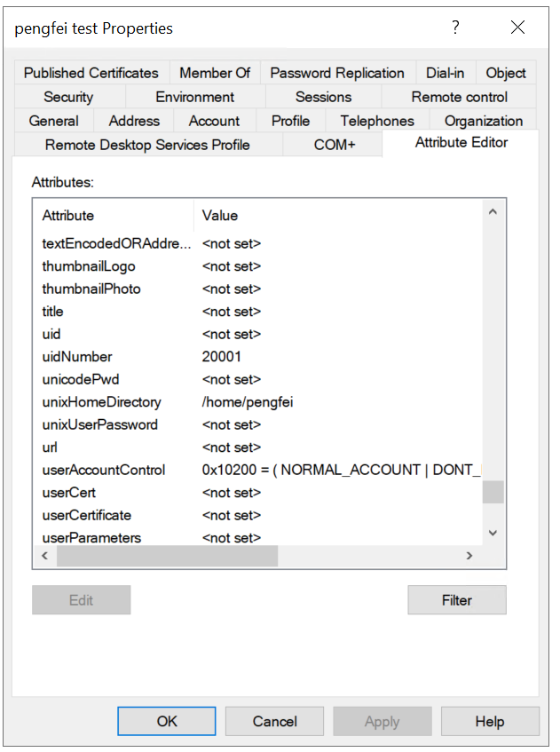Select the userAccountControl attribute row
The image size is (560, 752).
click(x=104, y=470)
